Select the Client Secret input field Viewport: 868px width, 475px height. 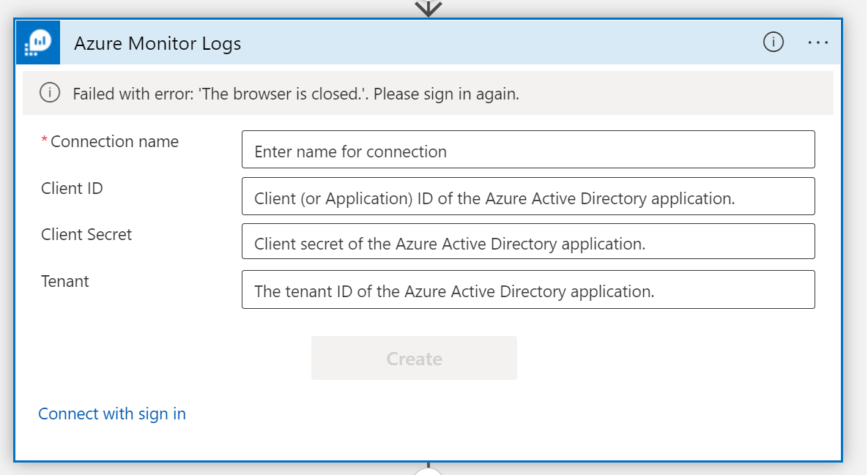click(x=528, y=241)
